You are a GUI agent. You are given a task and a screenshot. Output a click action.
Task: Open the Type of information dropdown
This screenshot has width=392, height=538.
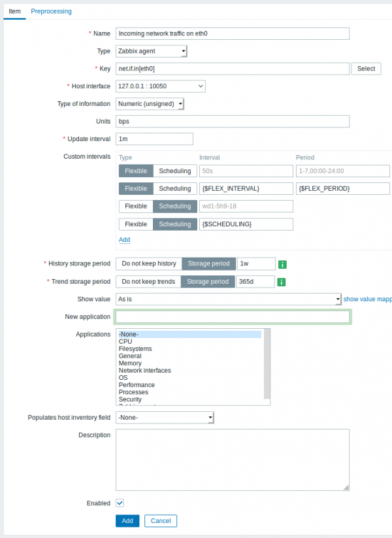[x=150, y=103]
